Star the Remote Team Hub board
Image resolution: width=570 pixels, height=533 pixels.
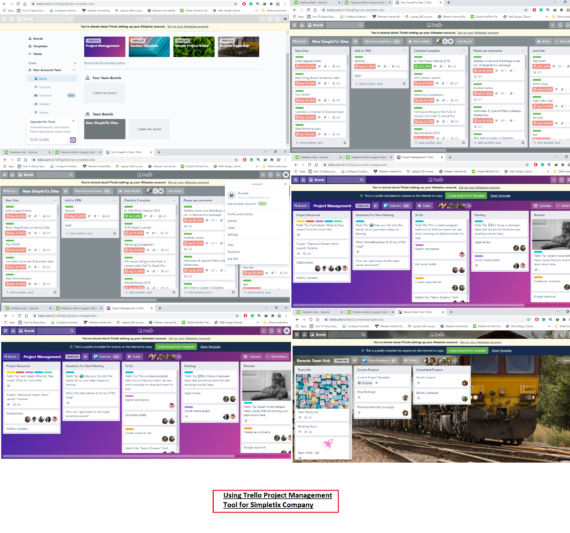(354, 361)
